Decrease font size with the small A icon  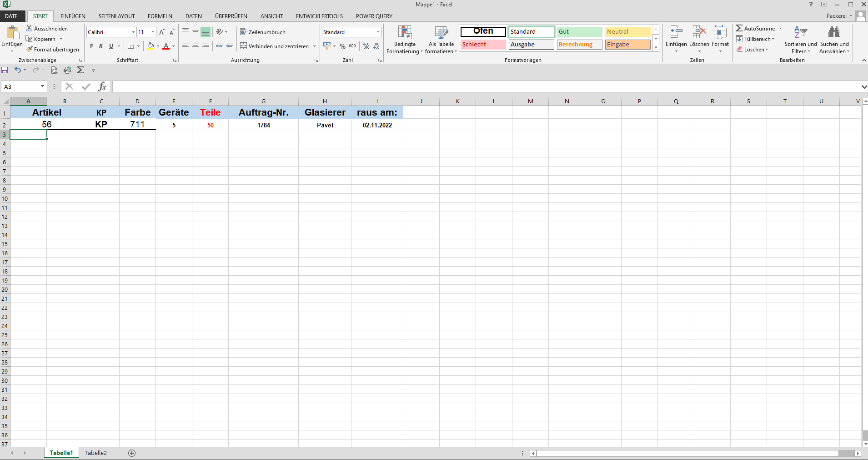(172, 32)
